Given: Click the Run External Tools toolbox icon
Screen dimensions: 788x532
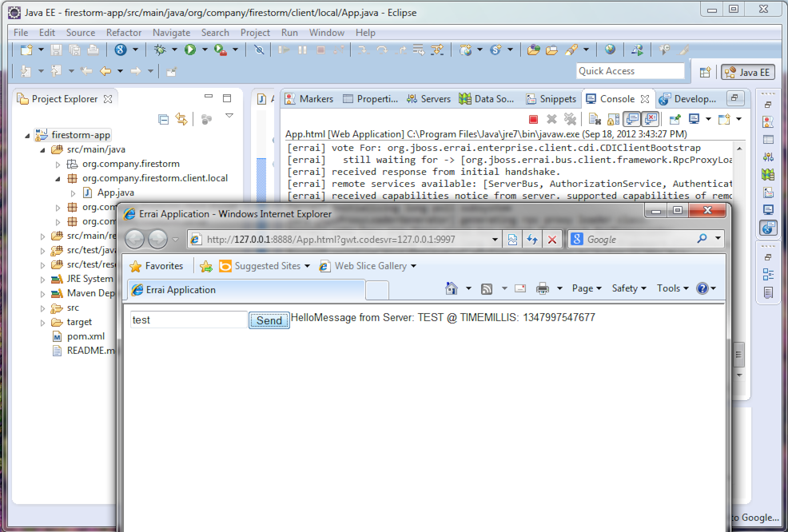Looking at the screenshot, I should pyautogui.click(x=220, y=50).
